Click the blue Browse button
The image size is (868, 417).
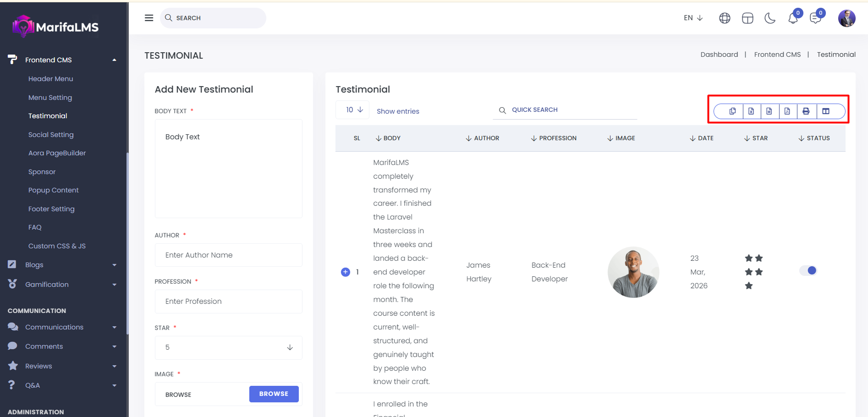(274, 394)
